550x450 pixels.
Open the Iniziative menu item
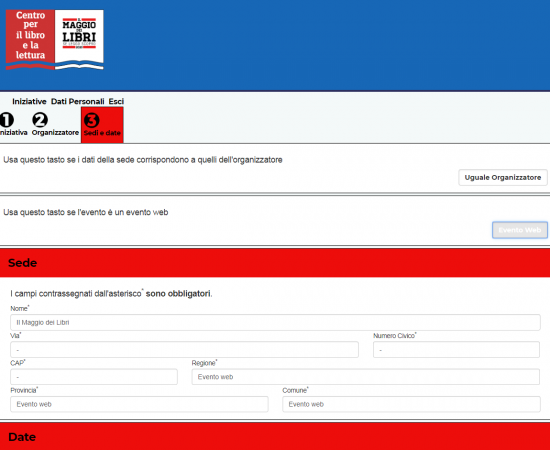pos(29,102)
